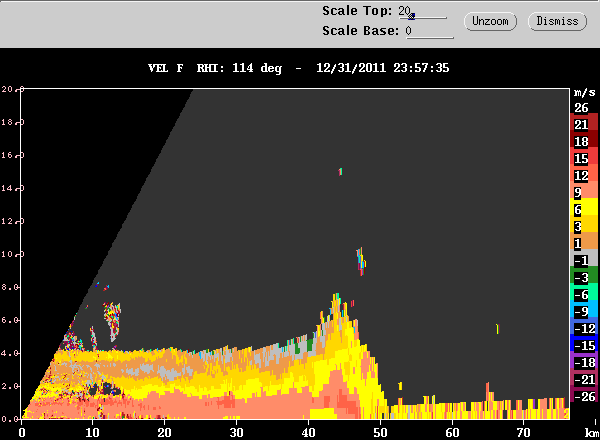Click the speckled echo patch near 12 km range
The width and height of the screenshot is (600, 440).
(x=112, y=321)
